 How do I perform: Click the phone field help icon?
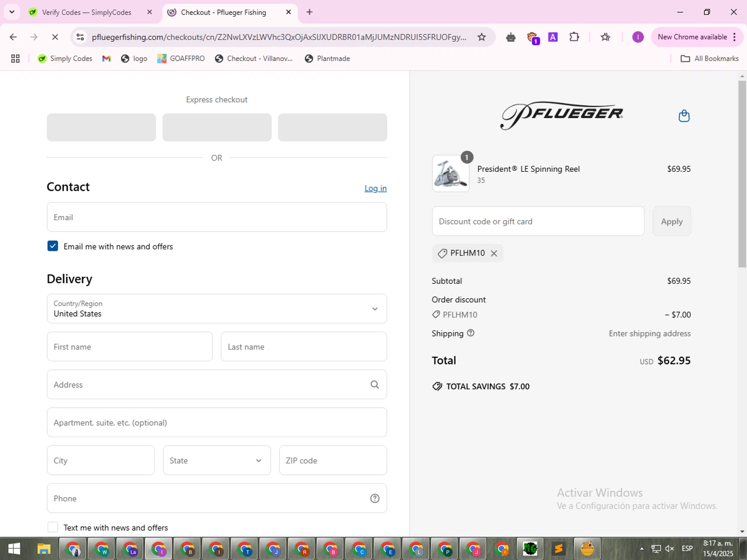(374, 498)
